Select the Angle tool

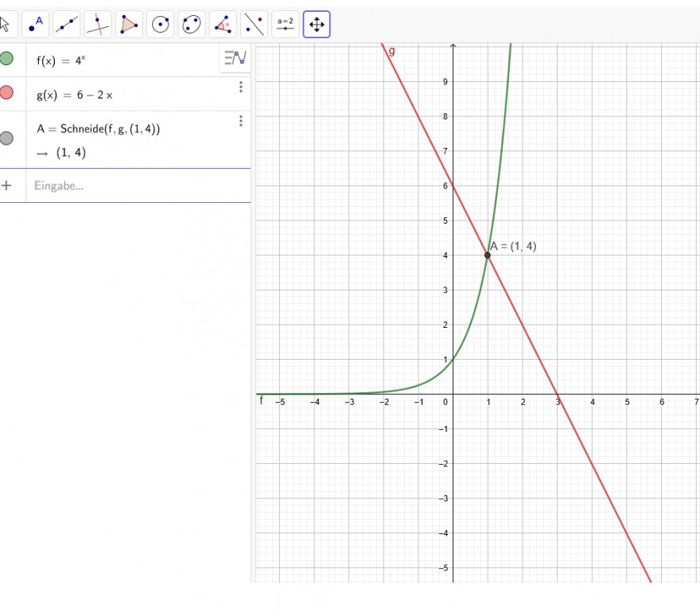click(x=223, y=24)
